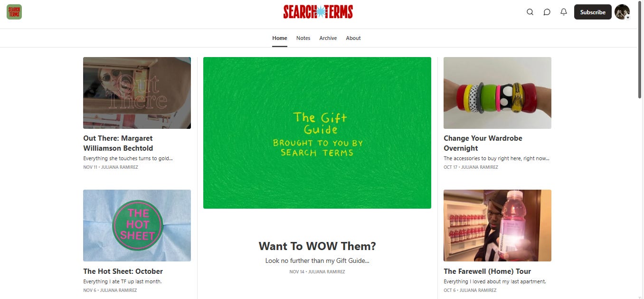Open the search magnifier icon
644x299 pixels.
coord(530,12)
